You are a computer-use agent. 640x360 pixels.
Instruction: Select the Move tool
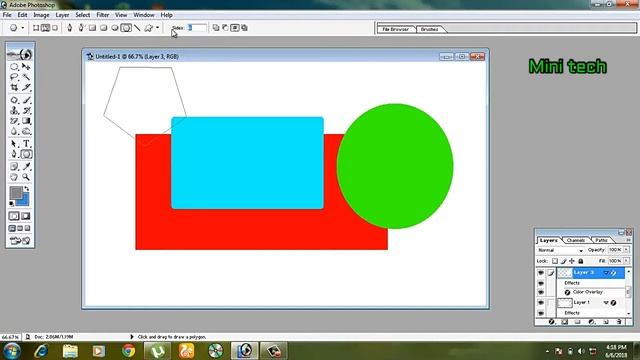point(26,67)
